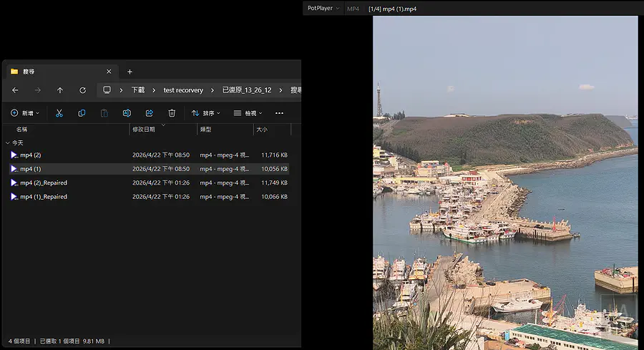Viewport: 644px width, 350px height.
Task: Click the Copy icon in toolbar
Action: click(x=82, y=113)
